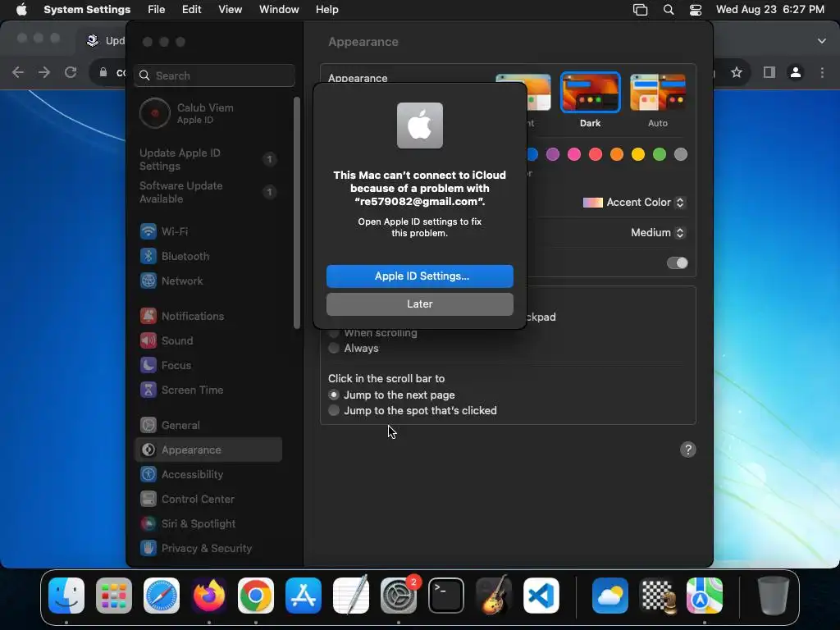
Task: Open Terminal from the Dock
Action: (x=446, y=596)
